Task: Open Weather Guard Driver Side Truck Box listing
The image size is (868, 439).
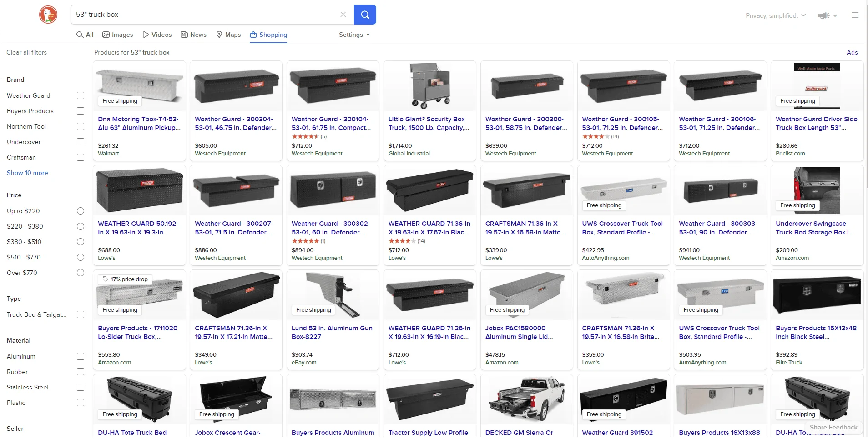Action: tap(817, 124)
